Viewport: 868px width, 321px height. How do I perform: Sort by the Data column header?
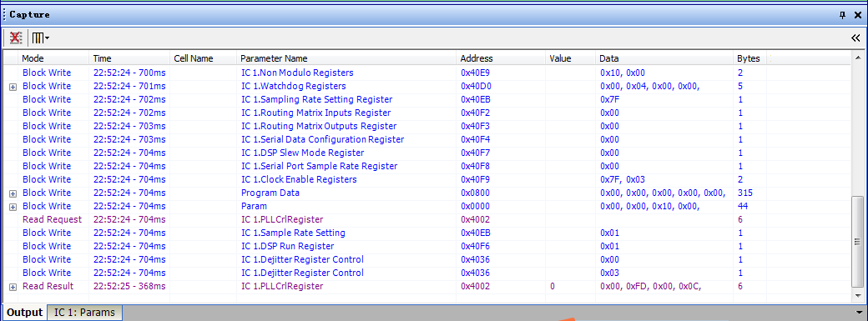(x=665, y=58)
